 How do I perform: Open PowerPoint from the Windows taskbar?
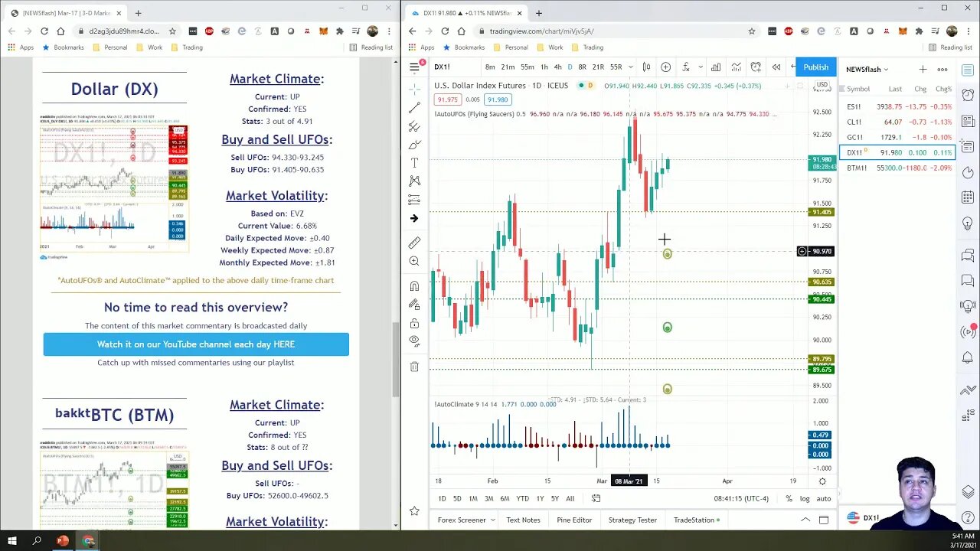pos(63,541)
